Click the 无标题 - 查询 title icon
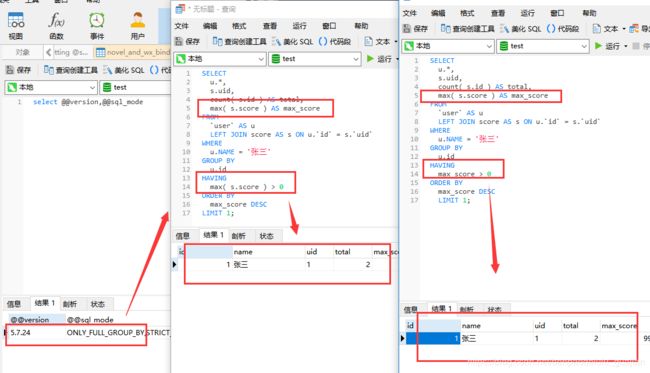The width and height of the screenshot is (650, 373). [180, 9]
